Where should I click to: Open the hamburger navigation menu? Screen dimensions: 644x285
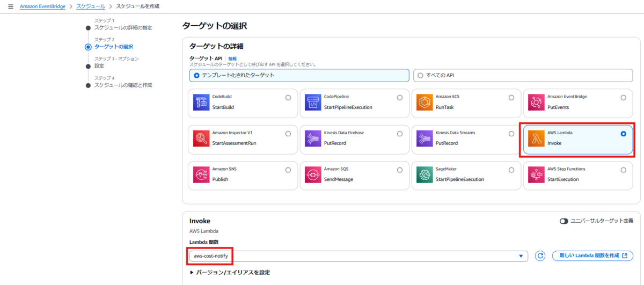[x=10, y=6]
